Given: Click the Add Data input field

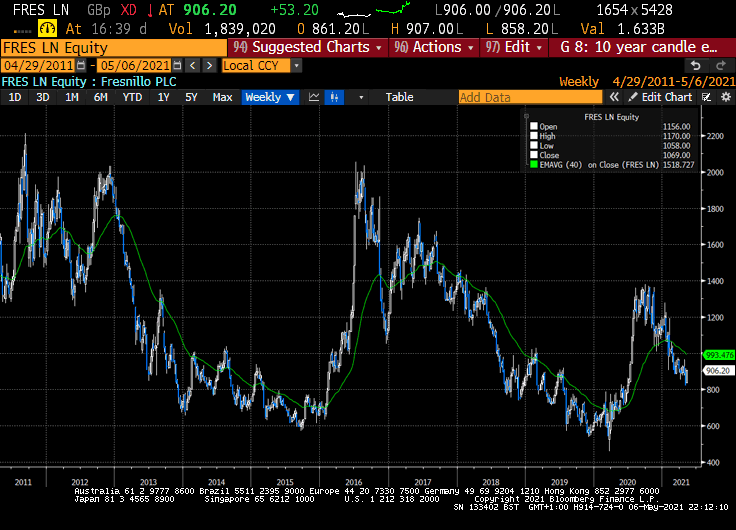Looking at the screenshot, I should [530, 97].
